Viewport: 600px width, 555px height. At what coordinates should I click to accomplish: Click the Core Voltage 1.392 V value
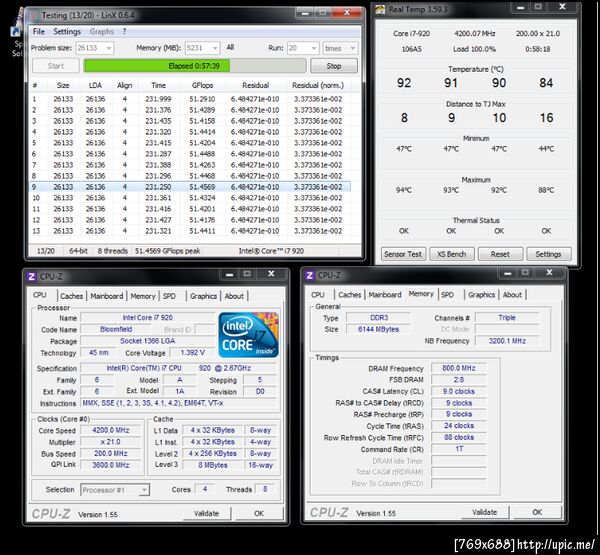tap(193, 353)
